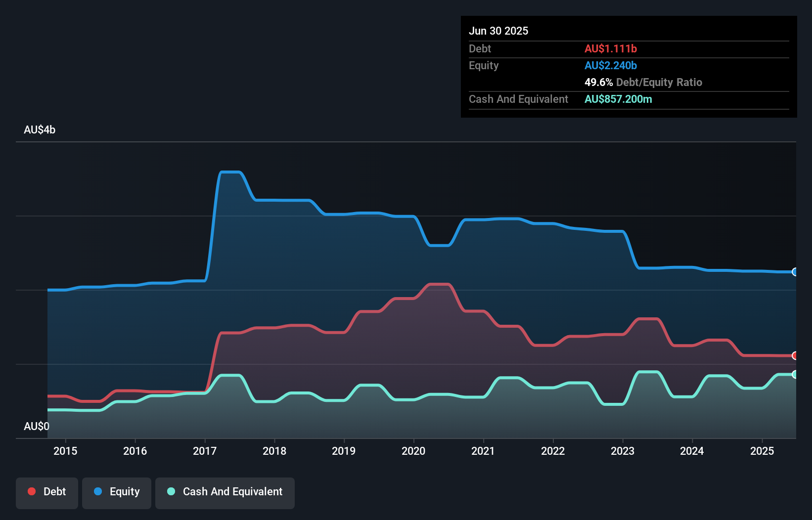Toggle the Equity series visibility

click(116, 492)
